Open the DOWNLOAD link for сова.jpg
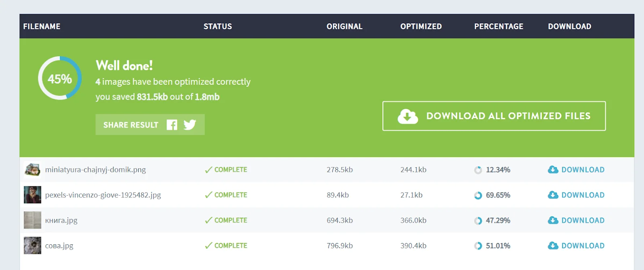 tap(582, 245)
